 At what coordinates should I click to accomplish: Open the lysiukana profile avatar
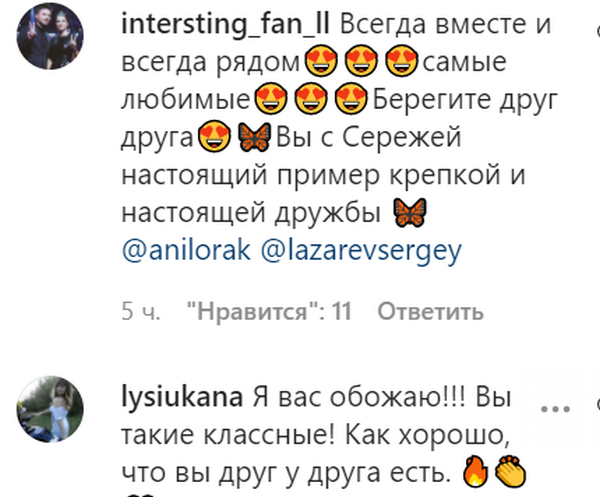coord(50,409)
